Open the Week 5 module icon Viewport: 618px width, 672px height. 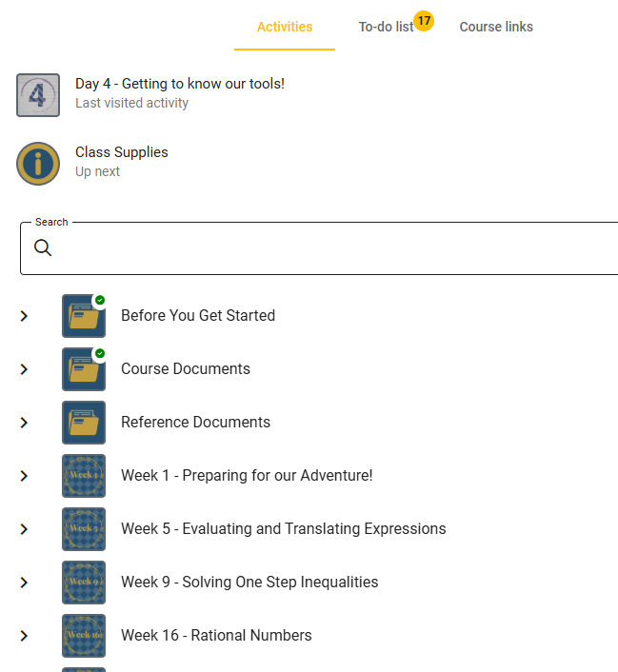pyautogui.click(x=84, y=529)
